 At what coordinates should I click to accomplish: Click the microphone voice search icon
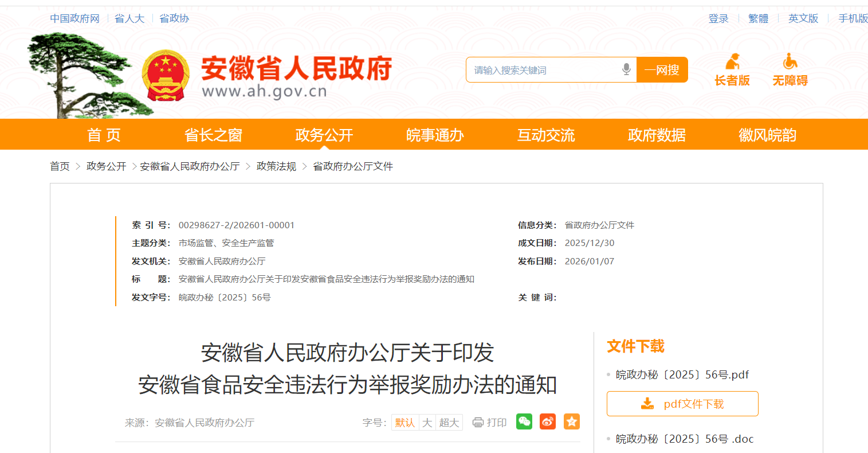click(x=626, y=69)
